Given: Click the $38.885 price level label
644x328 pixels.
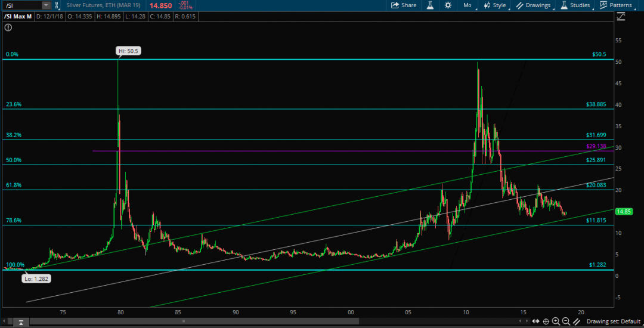Looking at the screenshot, I should click(x=596, y=104).
